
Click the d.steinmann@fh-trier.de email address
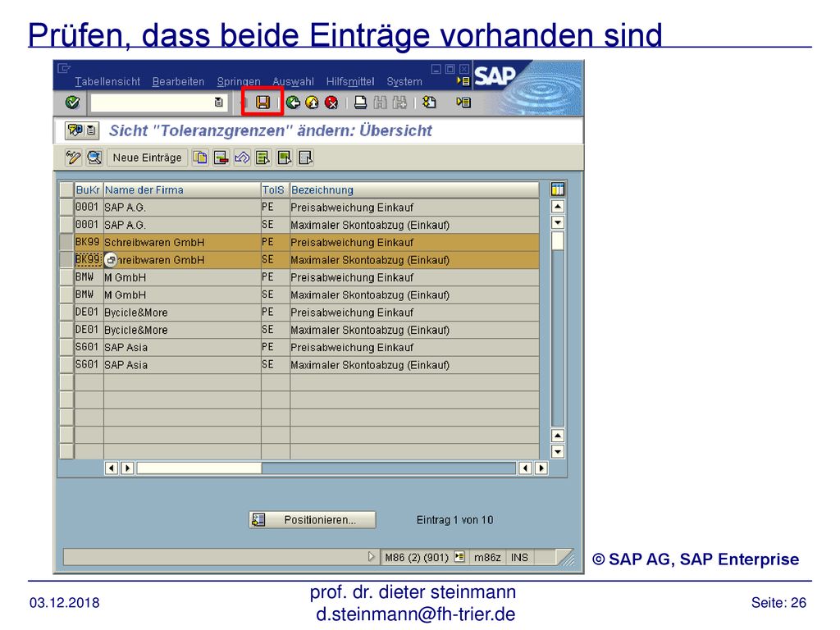click(416, 614)
